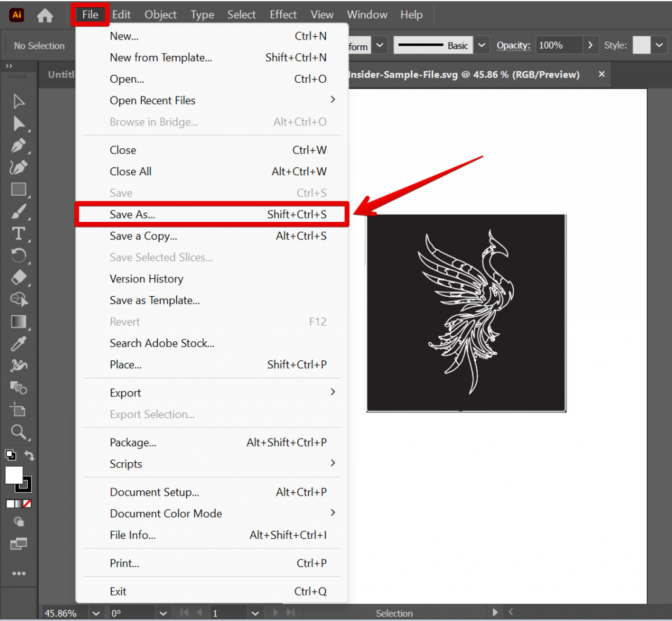Select the Paintbrush tool

click(18, 211)
